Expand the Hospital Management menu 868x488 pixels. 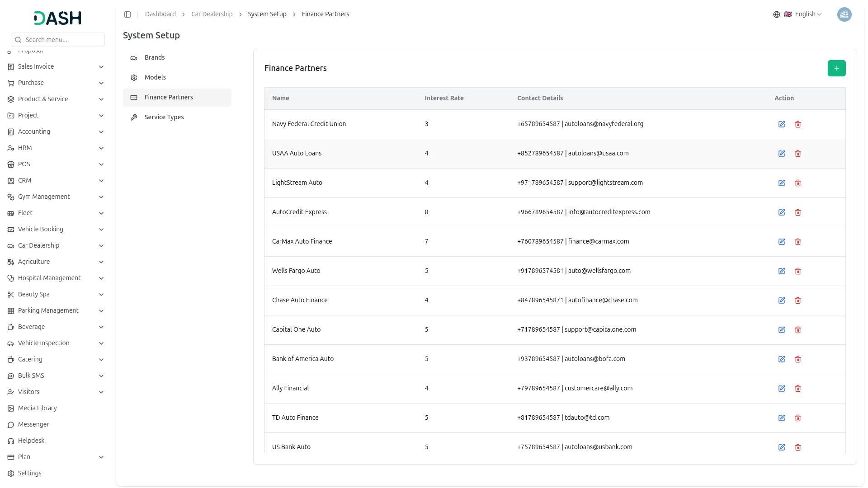point(56,278)
